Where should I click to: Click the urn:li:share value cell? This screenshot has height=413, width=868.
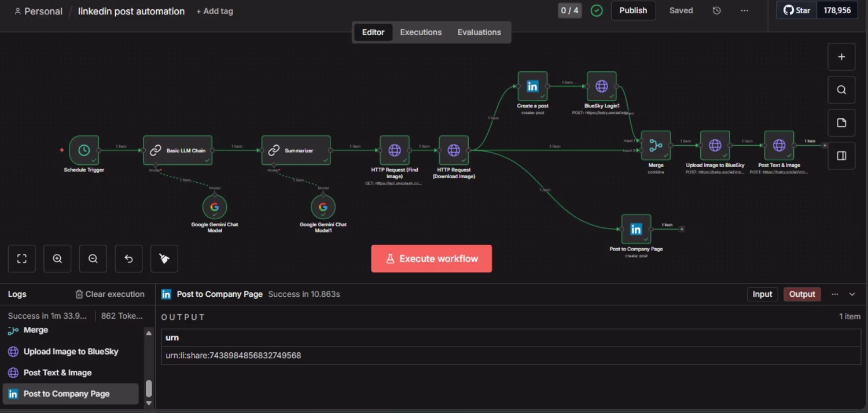tap(510, 355)
